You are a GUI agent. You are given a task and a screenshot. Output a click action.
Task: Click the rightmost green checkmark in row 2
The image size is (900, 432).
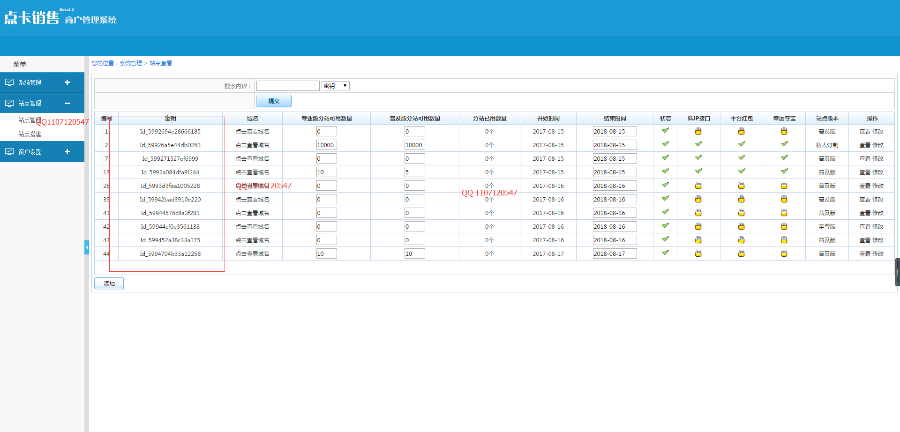tap(784, 144)
